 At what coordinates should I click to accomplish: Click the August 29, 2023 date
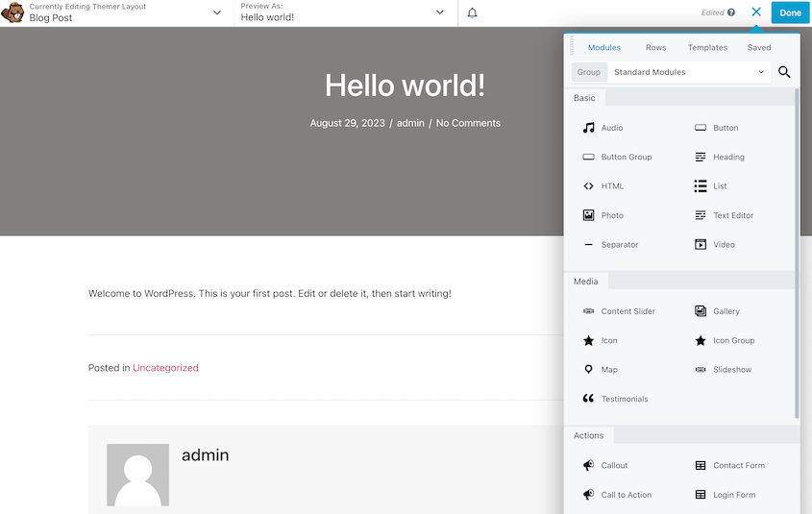348,123
